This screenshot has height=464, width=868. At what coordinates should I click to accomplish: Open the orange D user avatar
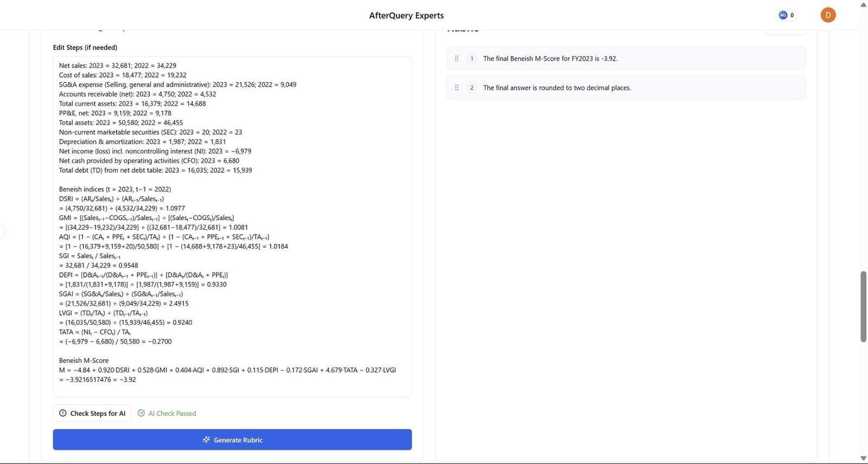pos(827,15)
